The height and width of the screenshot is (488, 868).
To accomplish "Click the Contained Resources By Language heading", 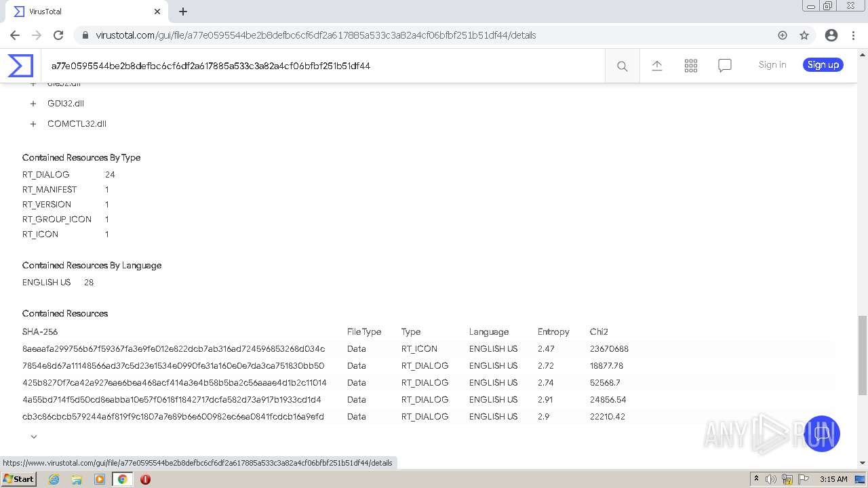I will (92, 266).
